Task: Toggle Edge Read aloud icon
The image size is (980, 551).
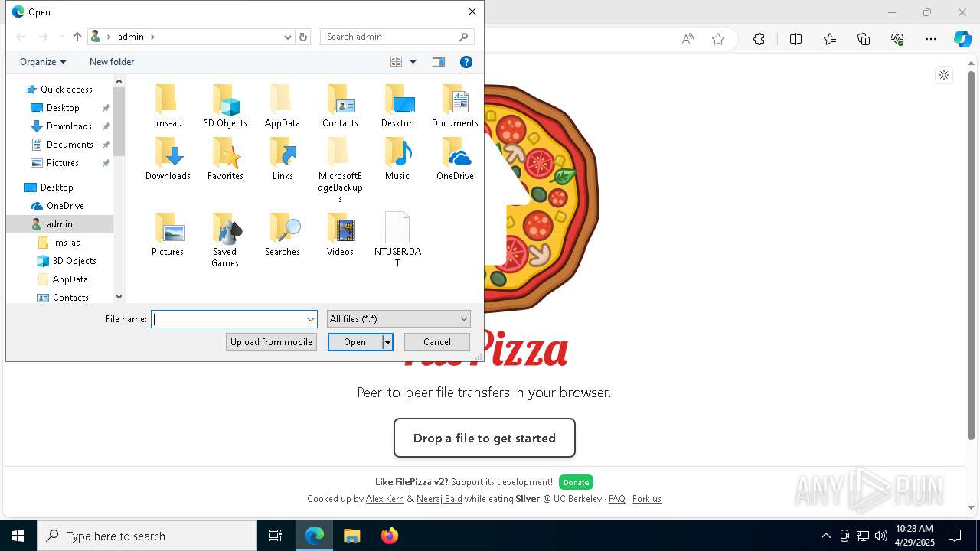Action: coord(688,39)
